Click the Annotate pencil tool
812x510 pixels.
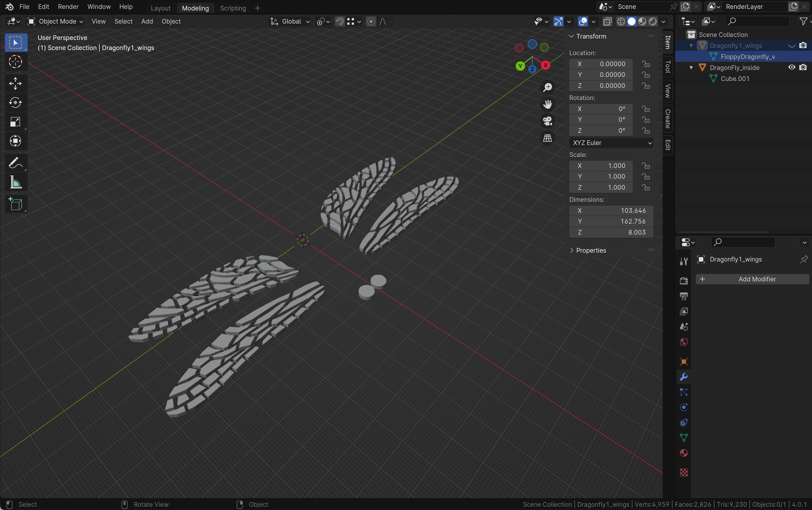pyautogui.click(x=15, y=163)
